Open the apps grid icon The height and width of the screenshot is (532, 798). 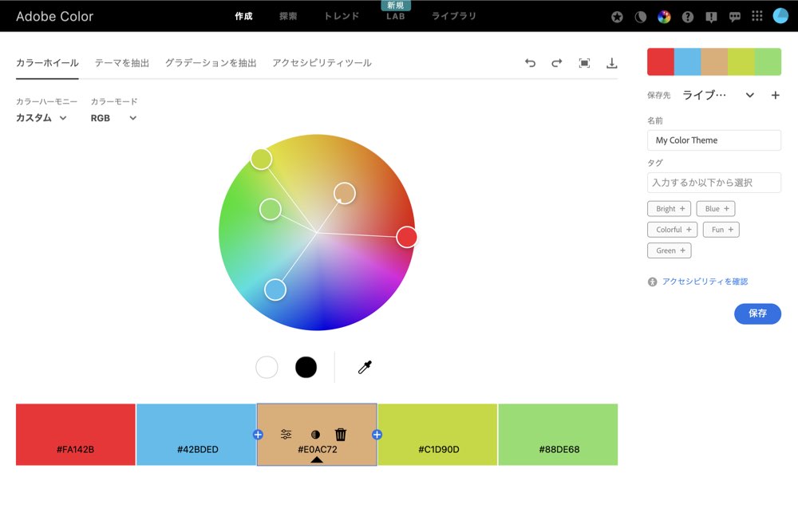coord(757,17)
